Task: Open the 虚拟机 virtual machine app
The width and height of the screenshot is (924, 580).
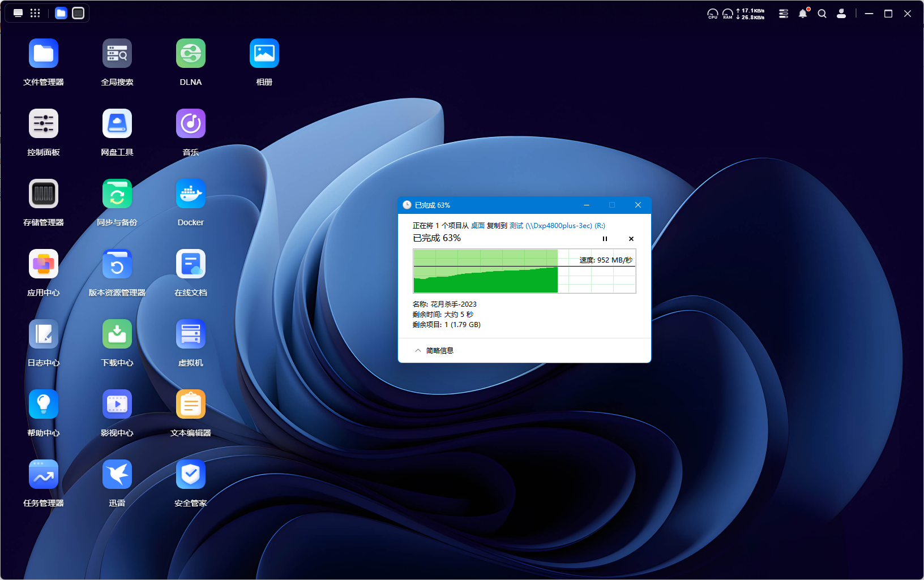Action: (191, 334)
